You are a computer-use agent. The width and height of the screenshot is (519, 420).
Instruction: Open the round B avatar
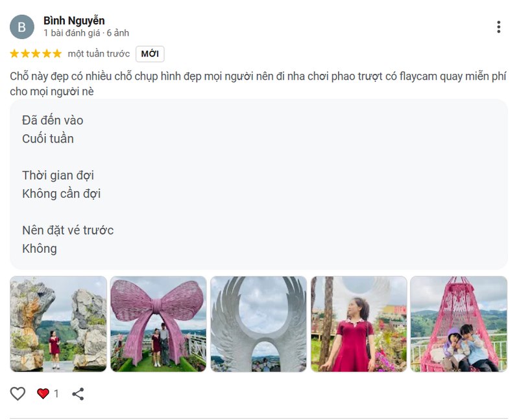22,27
